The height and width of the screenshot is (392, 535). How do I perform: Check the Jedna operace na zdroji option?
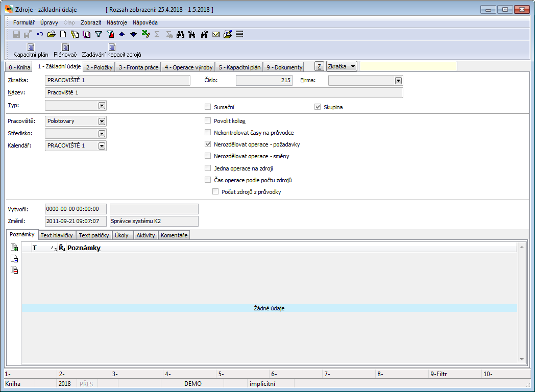[x=208, y=168]
